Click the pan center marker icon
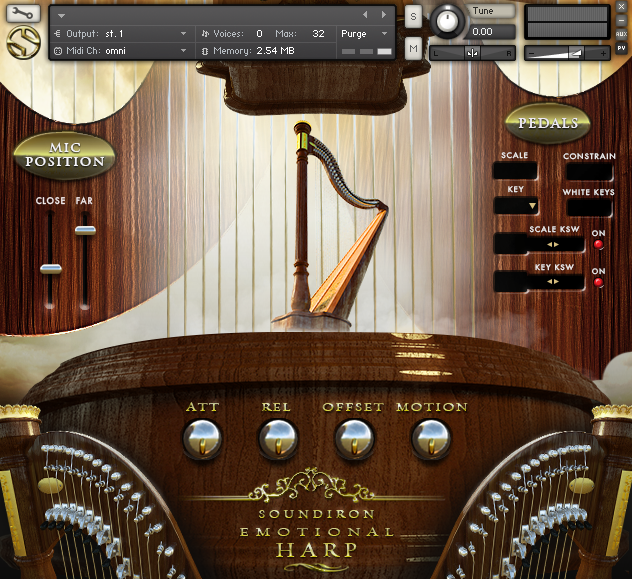Viewport: 632px width, 579px height. [x=472, y=53]
